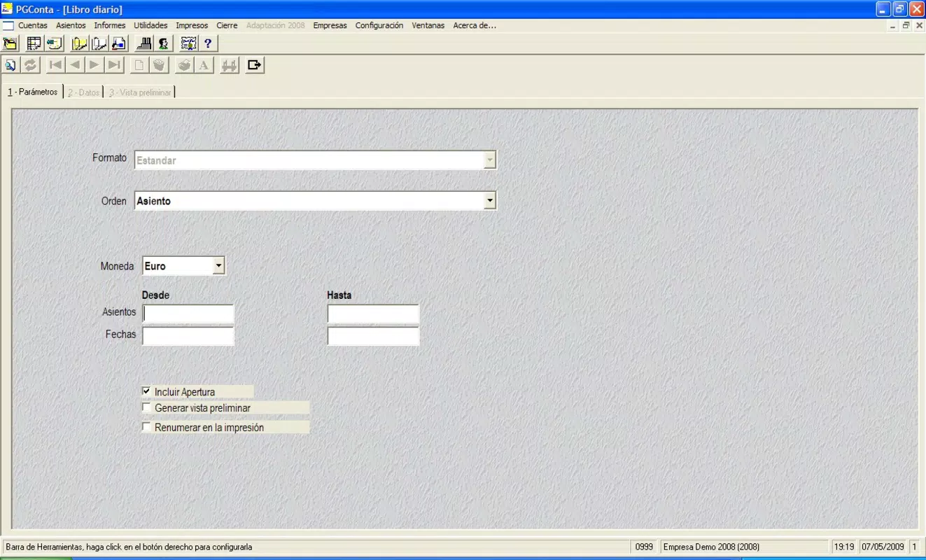Image resolution: width=926 pixels, height=560 pixels.
Task: Open the Acerca de... menu
Action: (x=475, y=25)
